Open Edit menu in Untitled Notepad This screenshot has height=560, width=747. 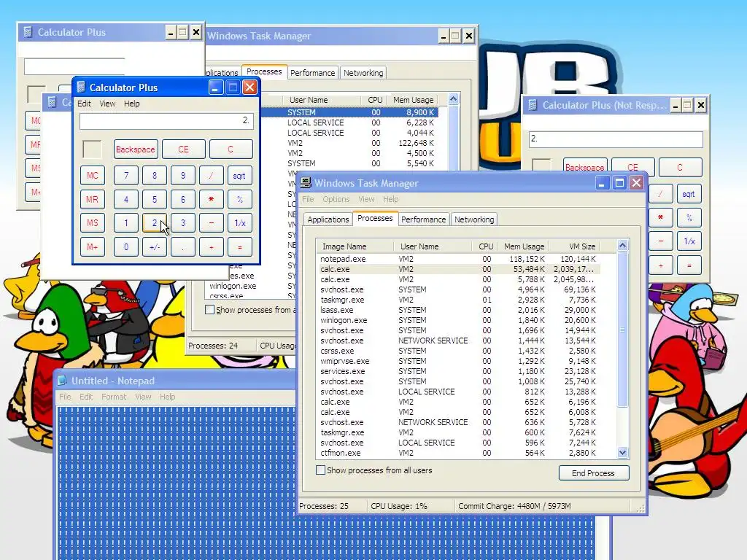pos(86,397)
